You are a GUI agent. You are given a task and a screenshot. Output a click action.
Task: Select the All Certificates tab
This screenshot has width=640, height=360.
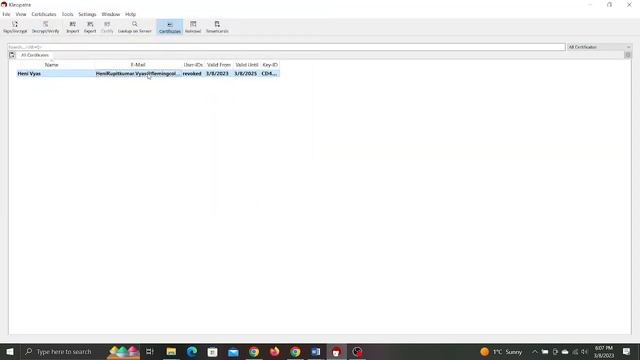tap(35, 55)
